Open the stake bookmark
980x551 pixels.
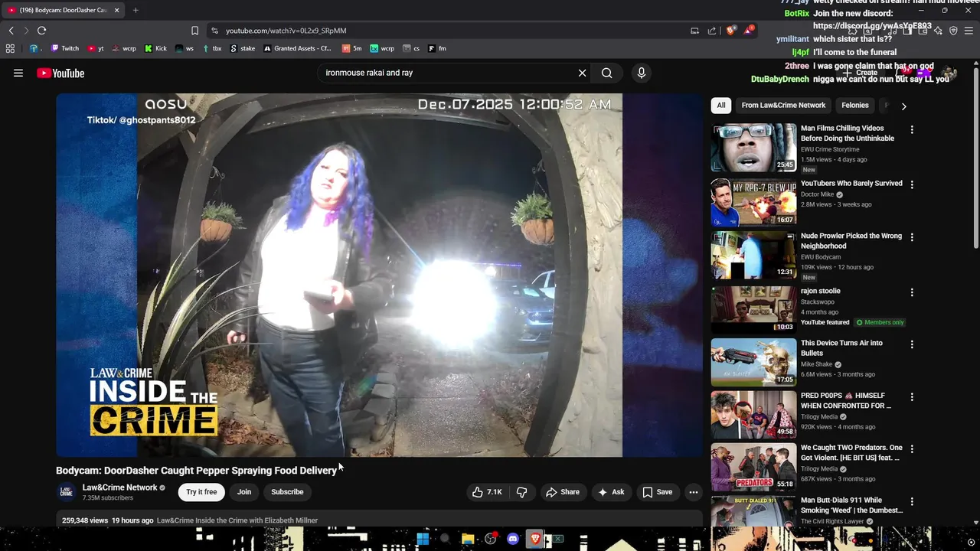242,48
